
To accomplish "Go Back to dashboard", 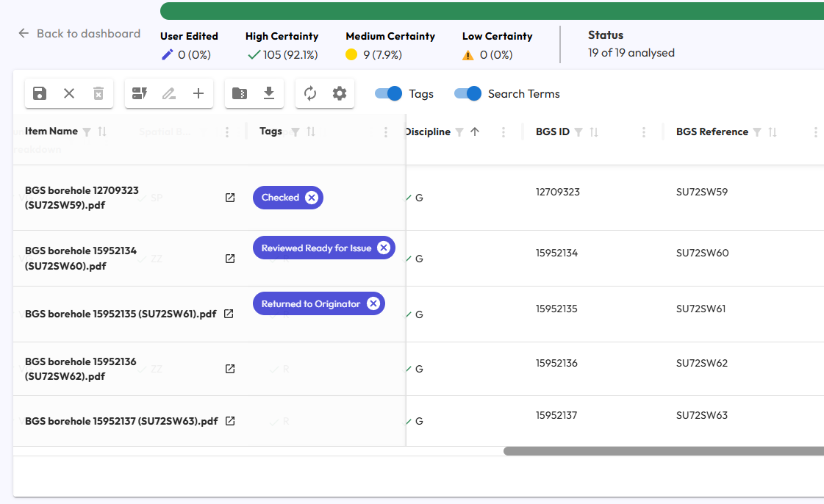I will (x=79, y=33).
